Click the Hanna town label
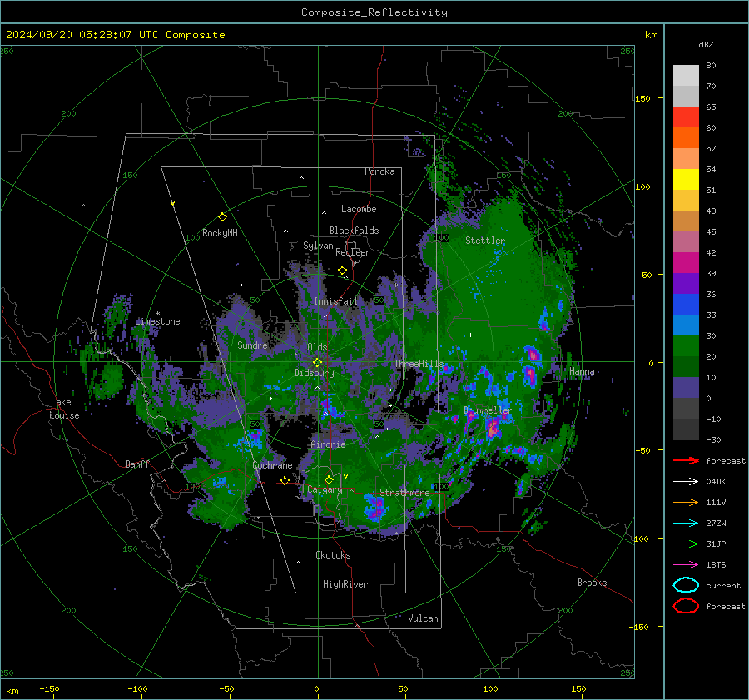Viewport: 749px width, 700px height. pyautogui.click(x=582, y=371)
